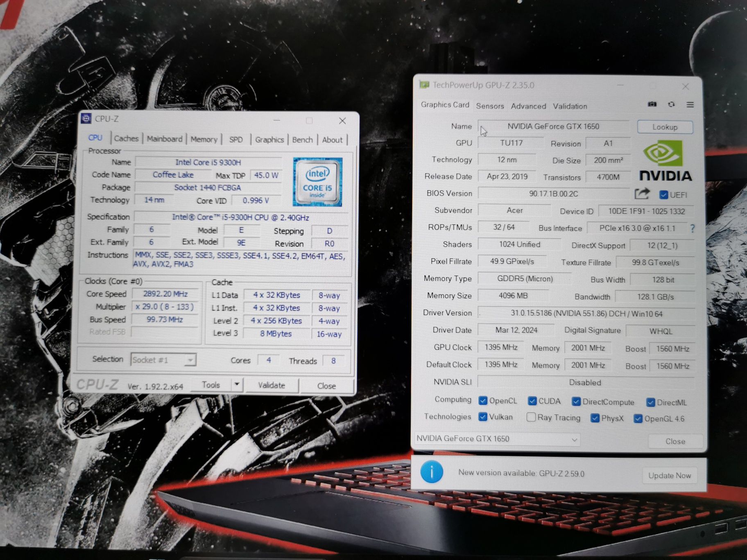
Task: Toggle the Vulkan checkbox
Action: (483, 417)
